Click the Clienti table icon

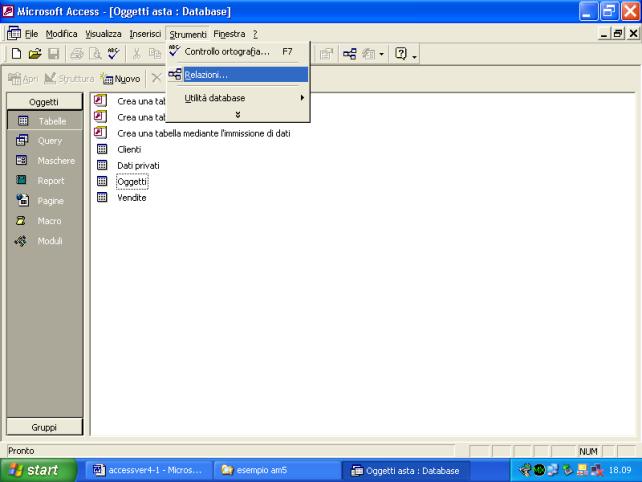(x=102, y=149)
